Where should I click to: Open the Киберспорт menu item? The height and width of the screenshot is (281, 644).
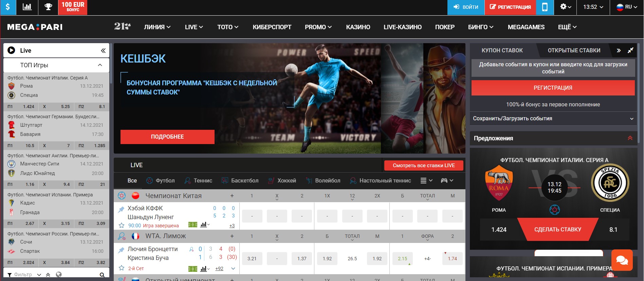click(272, 27)
